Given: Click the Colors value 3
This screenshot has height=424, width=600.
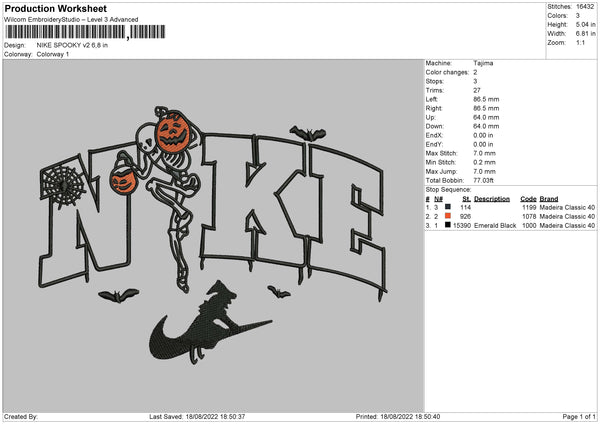Looking at the screenshot, I should pyautogui.click(x=578, y=16).
